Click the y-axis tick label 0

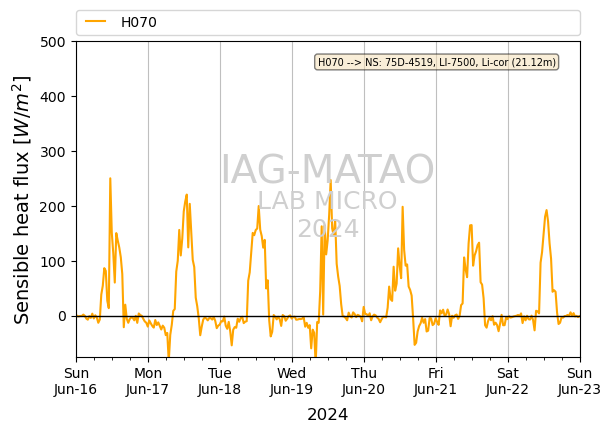[62, 316]
